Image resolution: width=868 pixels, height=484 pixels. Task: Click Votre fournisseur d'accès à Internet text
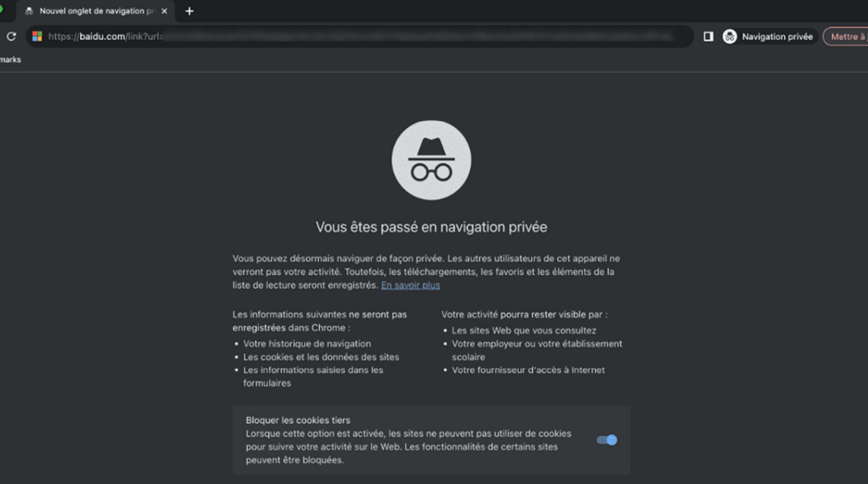click(528, 370)
